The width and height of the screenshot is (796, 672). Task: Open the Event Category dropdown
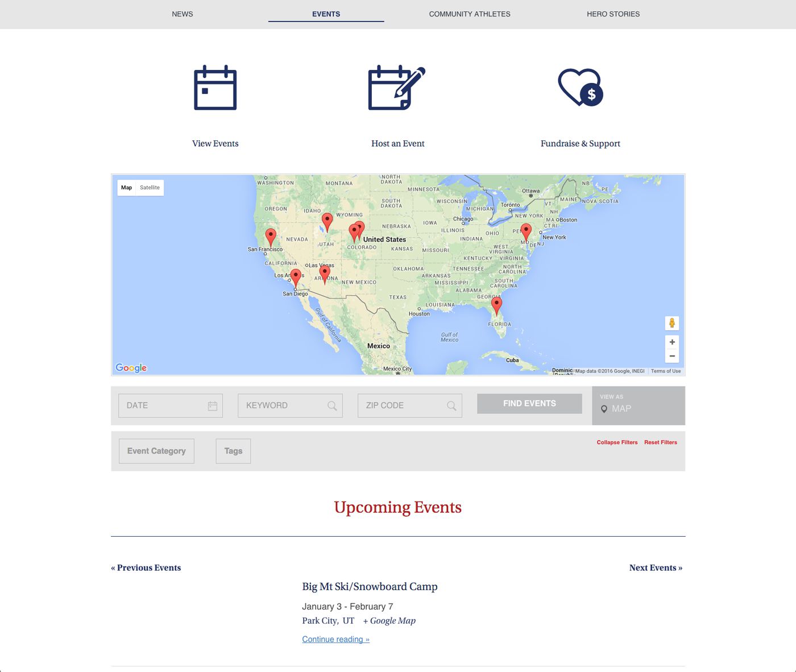click(x=156, y=451)
